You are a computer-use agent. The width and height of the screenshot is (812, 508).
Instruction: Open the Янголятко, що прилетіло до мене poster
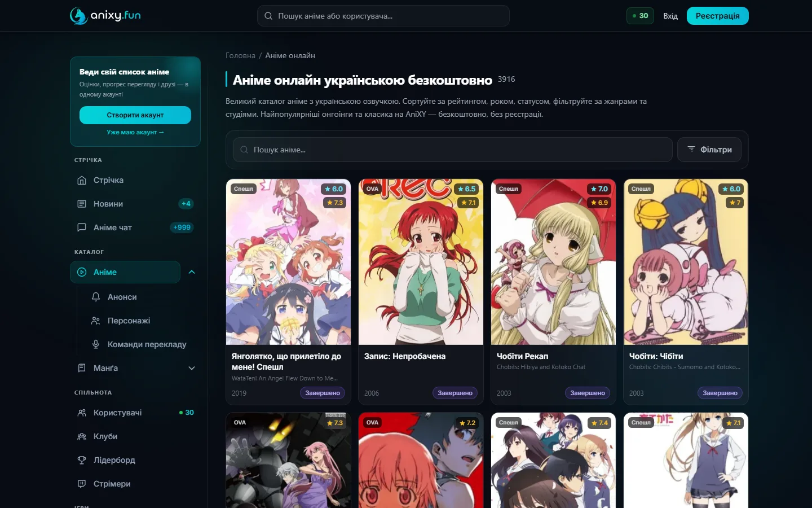point(288,262)
